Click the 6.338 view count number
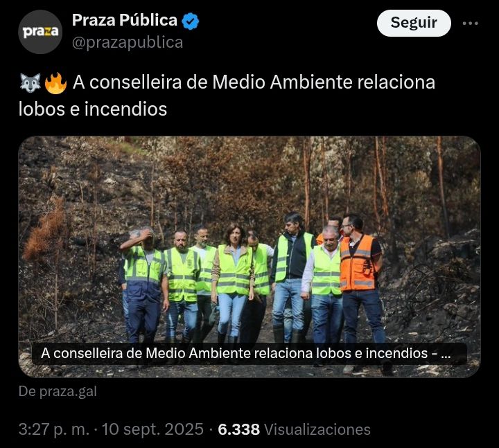This screenshot has width=499, height=448. click(x=238, y=429)
